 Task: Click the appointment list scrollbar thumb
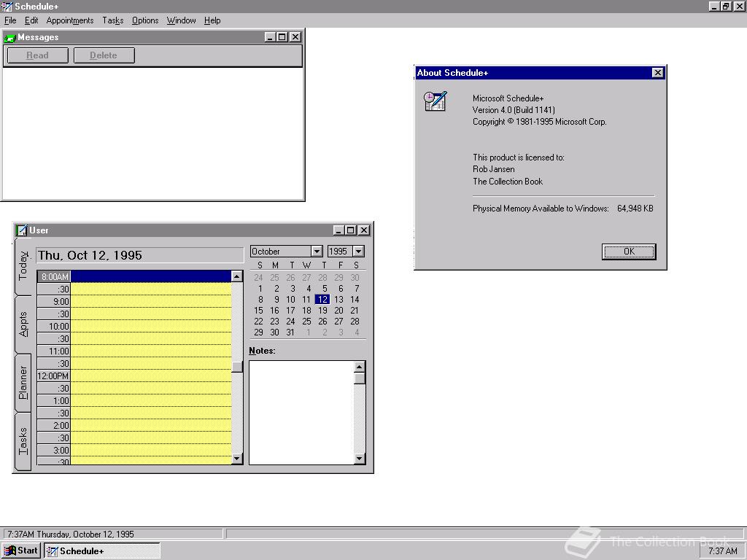click(237, 367)
